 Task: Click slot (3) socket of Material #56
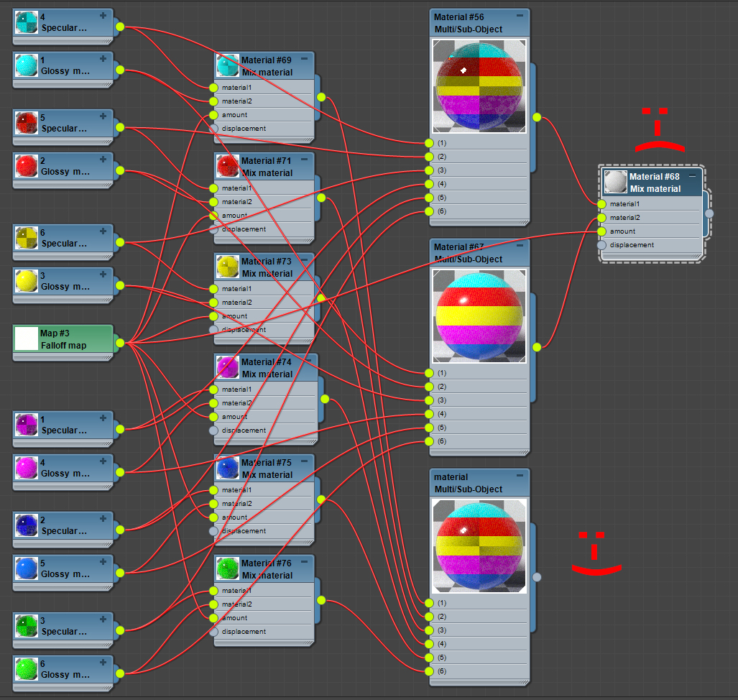click(x=429, y=170)
